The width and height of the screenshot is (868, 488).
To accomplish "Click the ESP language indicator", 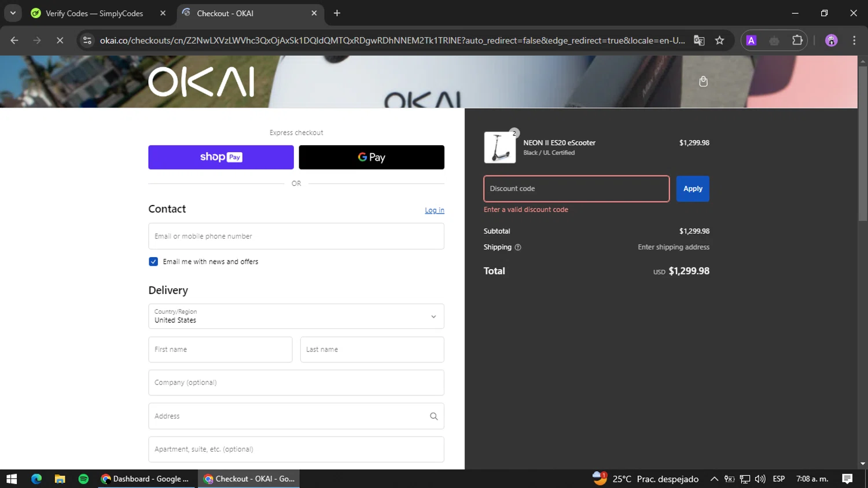I will (x=779, y=479).
